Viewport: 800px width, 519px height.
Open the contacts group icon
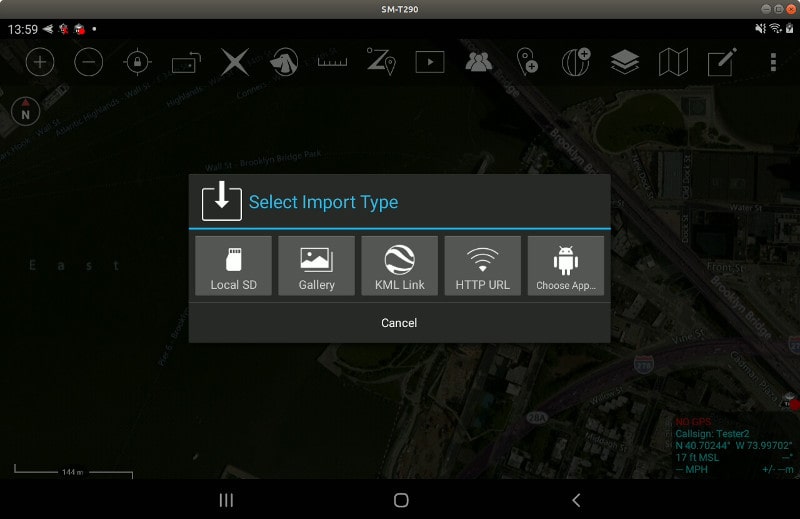[x=479, y=62]
